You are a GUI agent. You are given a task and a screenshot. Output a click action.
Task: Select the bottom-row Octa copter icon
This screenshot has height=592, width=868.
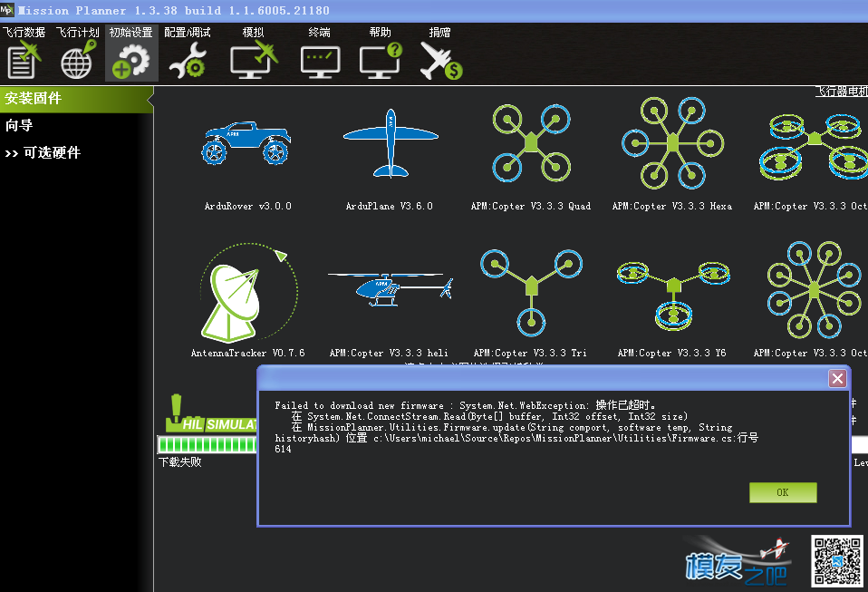point(814,289)
